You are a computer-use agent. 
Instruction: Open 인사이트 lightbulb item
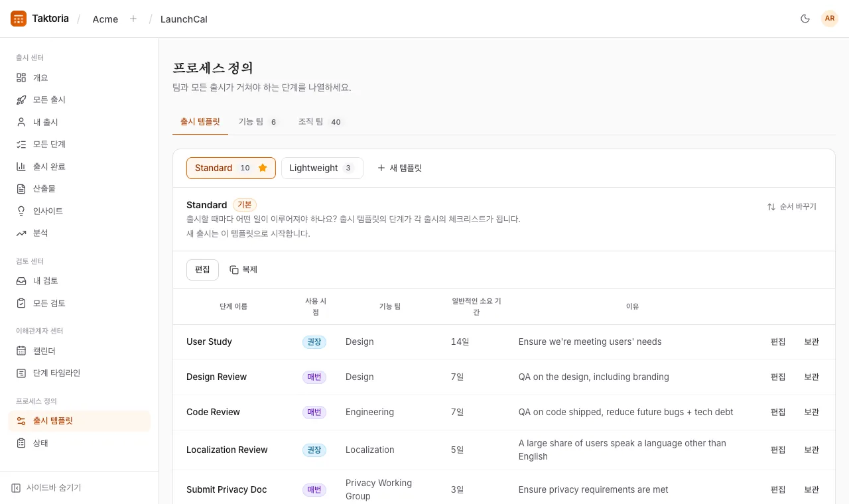coord(80,211)
